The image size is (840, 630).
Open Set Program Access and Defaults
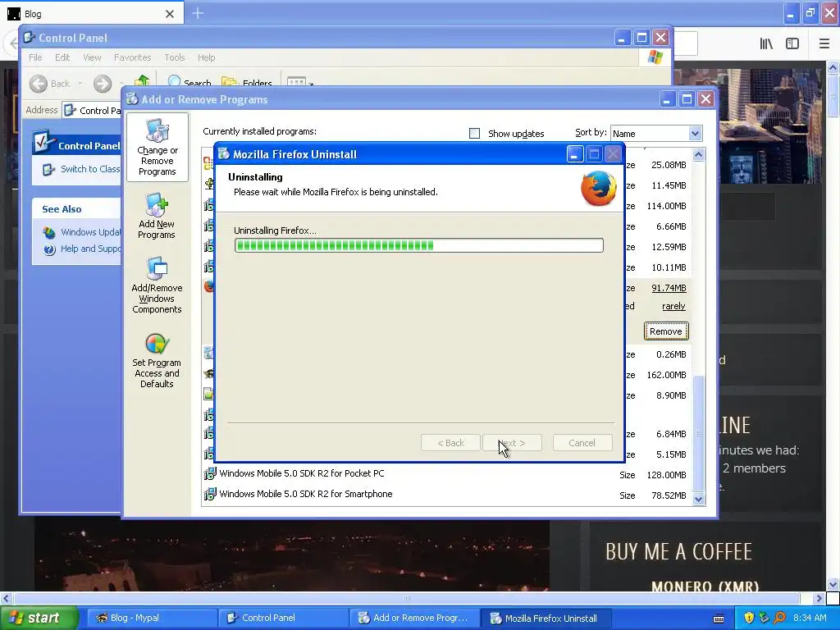[x=157, y=361]
